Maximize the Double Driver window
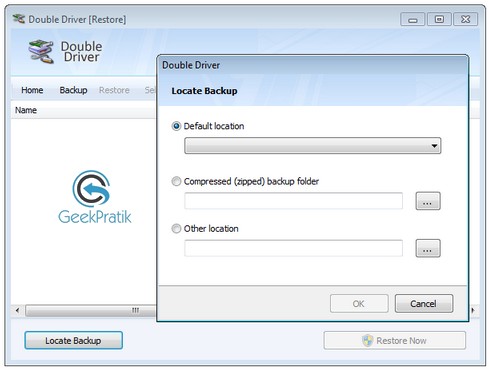The image size is (489, 370). [x=439, y=19]
